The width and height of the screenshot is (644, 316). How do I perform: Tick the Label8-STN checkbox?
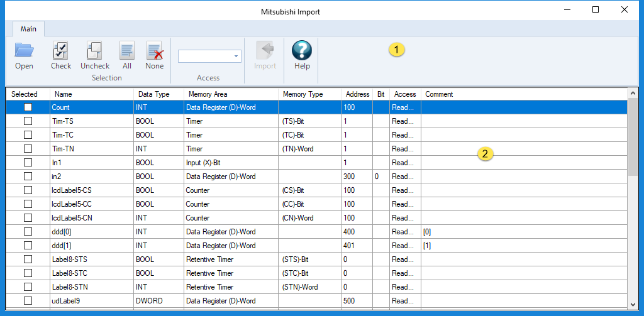[x=28, y=287]
